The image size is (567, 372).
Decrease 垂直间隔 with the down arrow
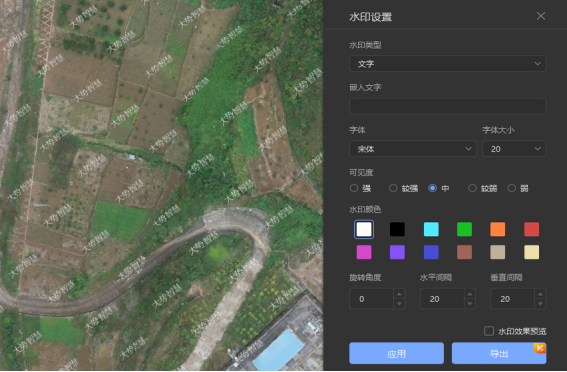(540, 304)
